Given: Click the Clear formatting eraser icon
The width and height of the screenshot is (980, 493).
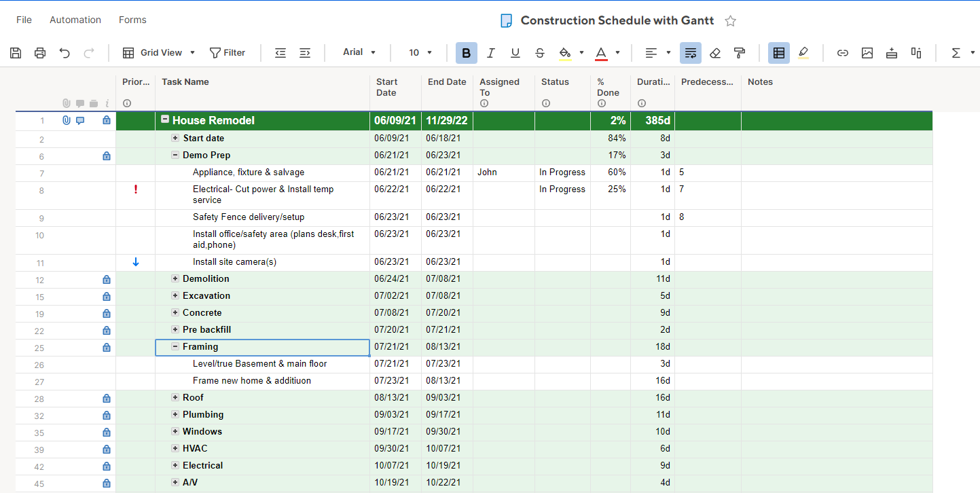Looking at the screenshot, I should tap(715, 53).
